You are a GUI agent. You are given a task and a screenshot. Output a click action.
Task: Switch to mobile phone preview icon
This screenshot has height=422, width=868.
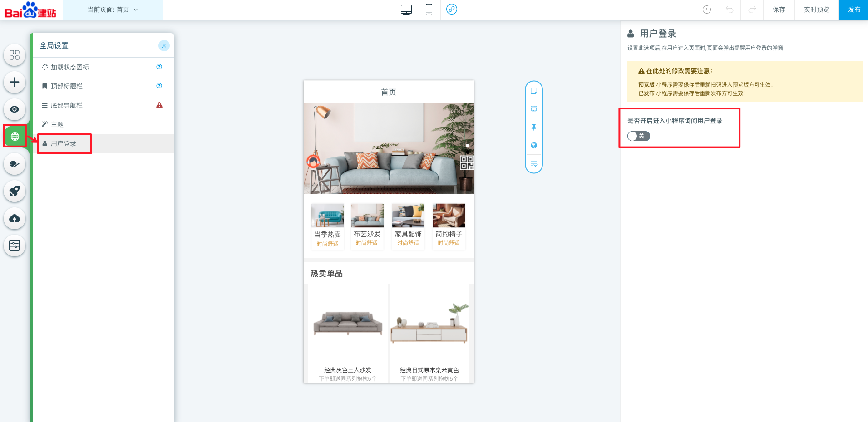[429, 10]
